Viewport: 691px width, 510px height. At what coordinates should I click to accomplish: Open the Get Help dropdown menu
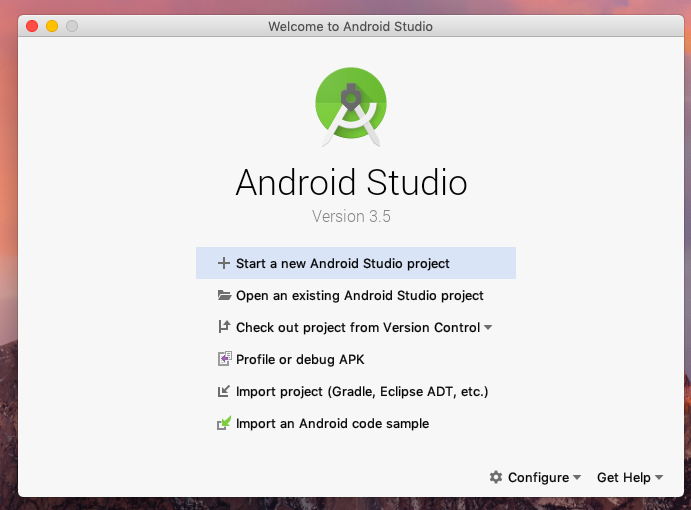coord(630,477)
